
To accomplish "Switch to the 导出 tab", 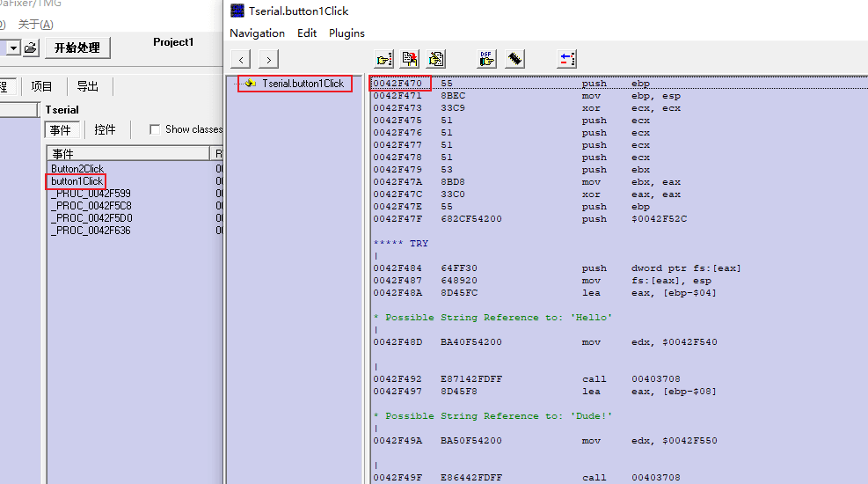I will [87, 86].
